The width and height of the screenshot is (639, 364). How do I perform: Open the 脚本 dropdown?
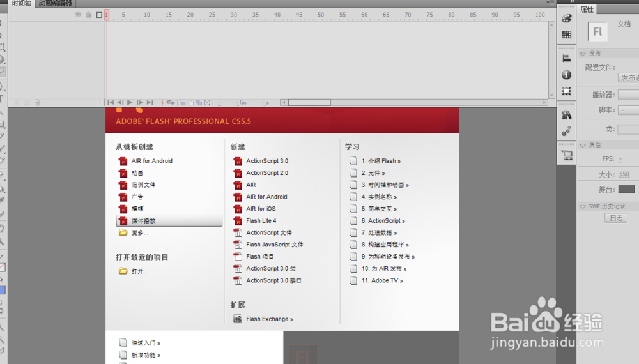(x=628, y=110)
